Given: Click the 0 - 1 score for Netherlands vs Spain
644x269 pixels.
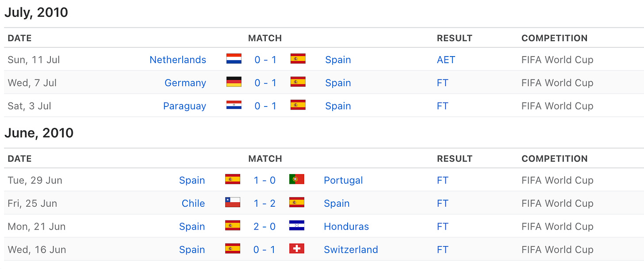Looking at the screenshot, I should click(265, 60).
